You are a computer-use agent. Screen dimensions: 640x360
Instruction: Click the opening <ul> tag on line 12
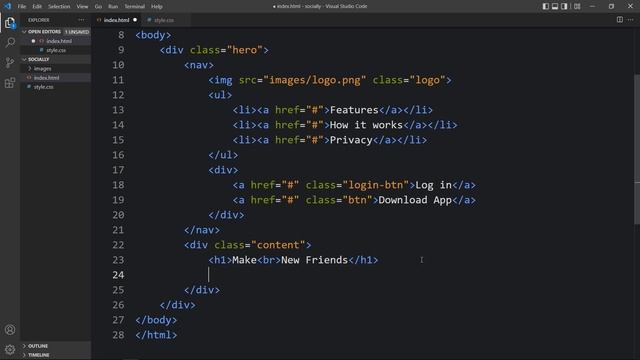(x=220, y=95)
